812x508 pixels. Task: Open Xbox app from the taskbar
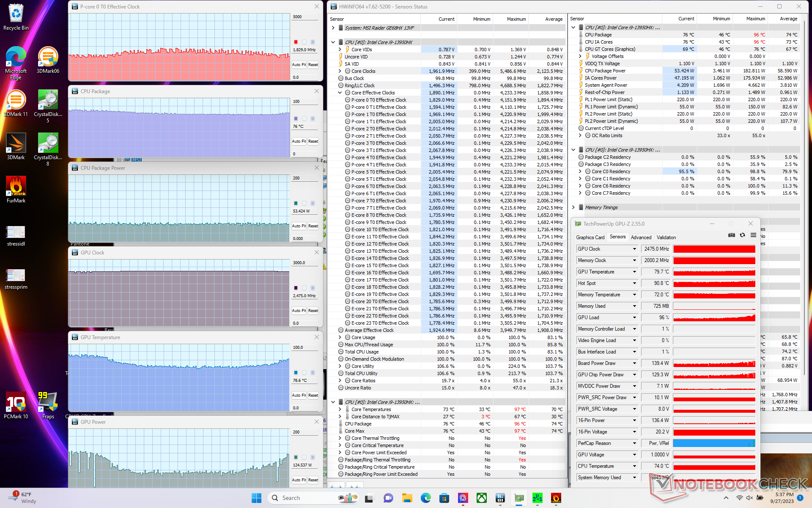click(482, 498)
